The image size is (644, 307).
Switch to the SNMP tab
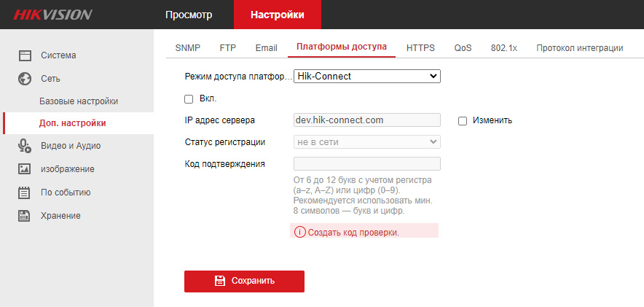[x=187, y=48]
